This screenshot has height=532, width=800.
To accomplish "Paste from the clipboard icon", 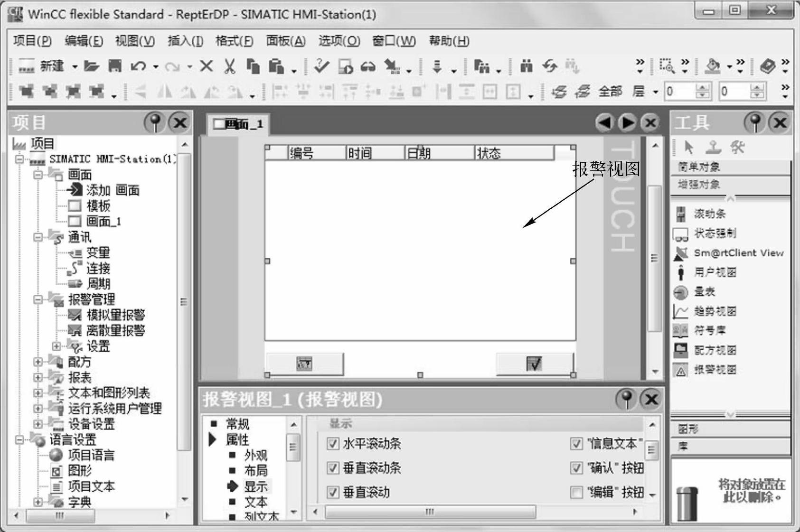I will point(276,66).
